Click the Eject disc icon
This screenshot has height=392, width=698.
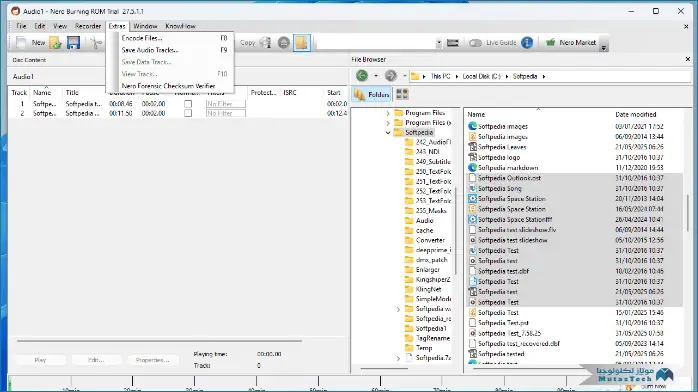[x=284, y=43]
